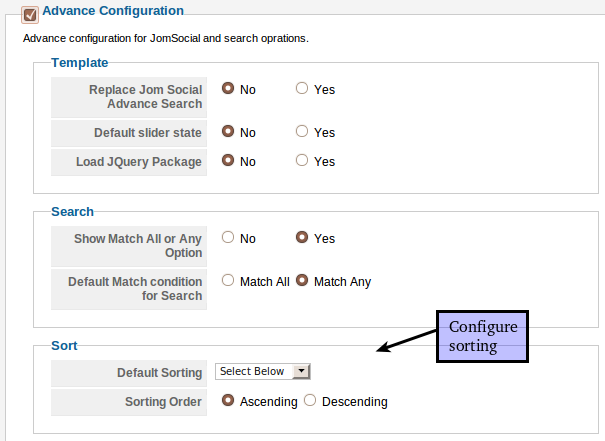
Task: Toggle the Advance Configuration checkbox
Action: point(29,14)
